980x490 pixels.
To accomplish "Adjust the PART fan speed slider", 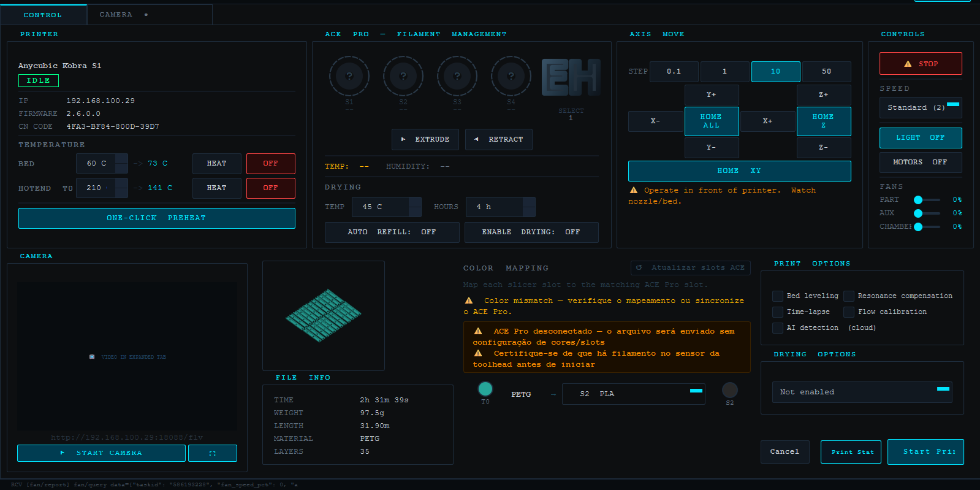I will coord(928,200).
